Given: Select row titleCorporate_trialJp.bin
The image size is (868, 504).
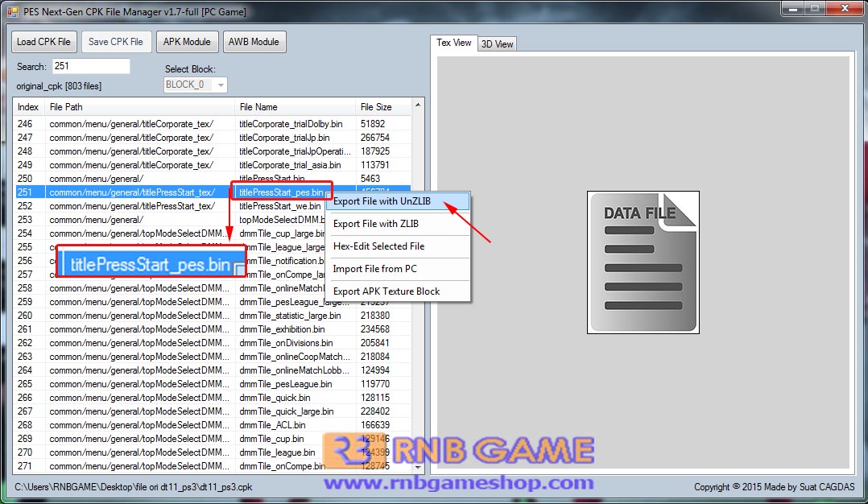Looking at the screenshot, I should pyautogui.click(x=212, y=138).
